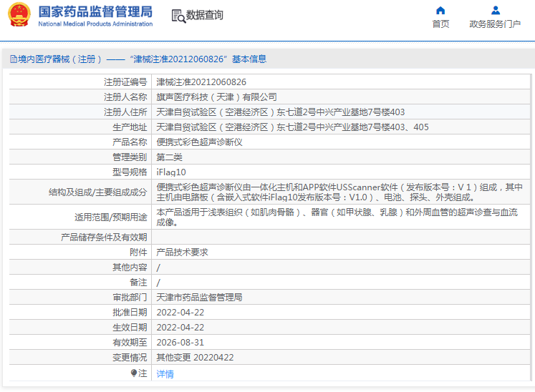Screen dimensions: 535x392
Task: Click the 产品储存条件及有效期 label
Action: (x=104, y=237)
